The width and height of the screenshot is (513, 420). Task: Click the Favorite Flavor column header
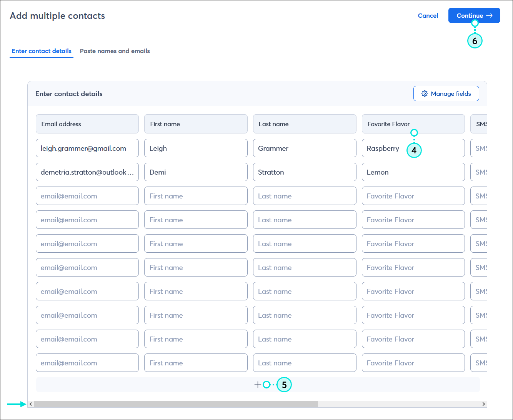(413, 124)
